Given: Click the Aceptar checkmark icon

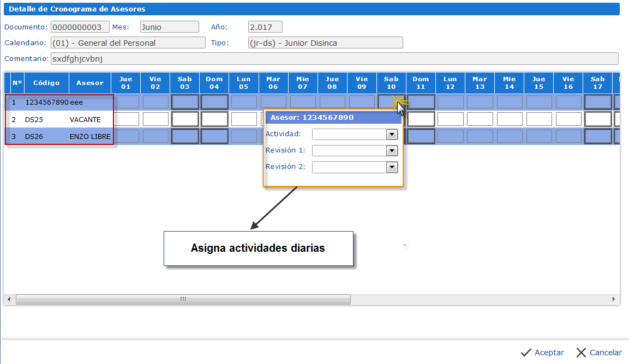Looking at the screenshot, I should (526, 353).
